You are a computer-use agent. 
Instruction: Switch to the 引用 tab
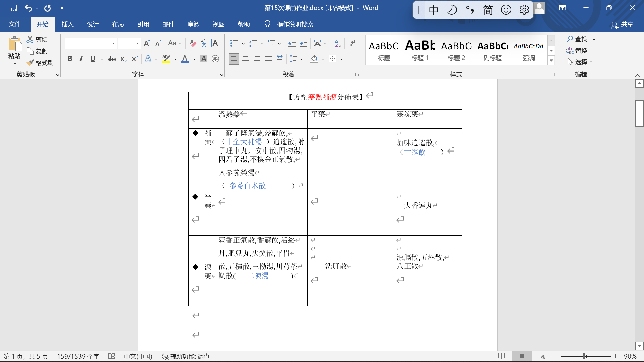coord(143,24)
